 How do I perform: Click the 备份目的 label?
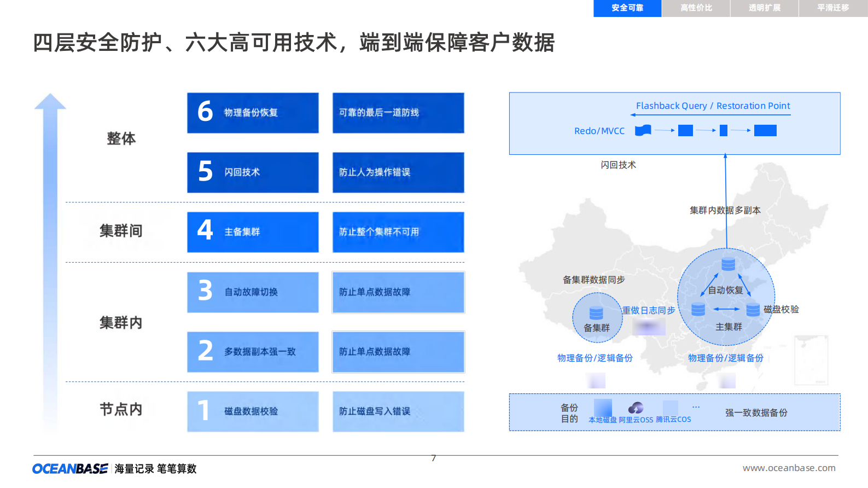[x=569, y=413]
